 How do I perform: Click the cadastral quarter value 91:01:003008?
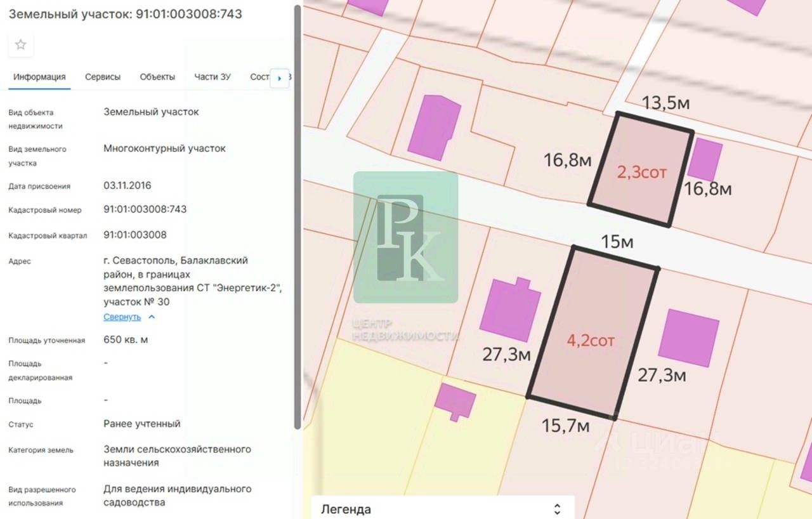click(135, 235)
